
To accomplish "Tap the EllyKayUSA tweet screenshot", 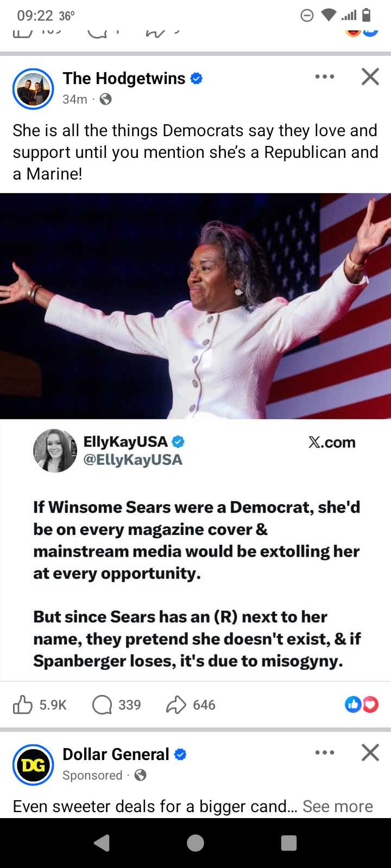I will [195, 550].
